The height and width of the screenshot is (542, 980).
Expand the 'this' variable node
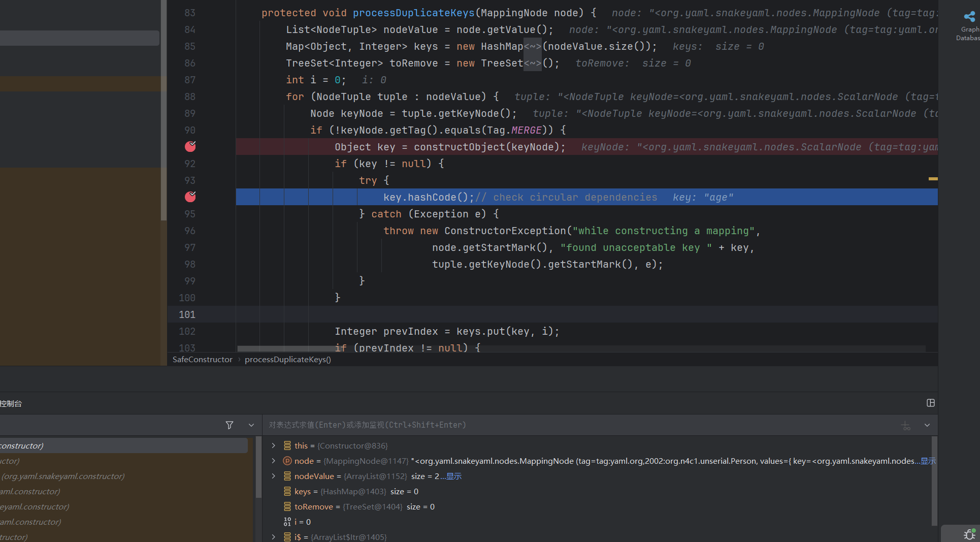[274, 446]
